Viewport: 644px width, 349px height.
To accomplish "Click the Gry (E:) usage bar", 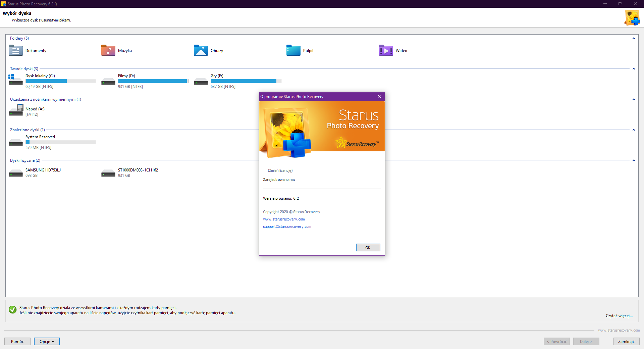I will click(x=246, y=81).
